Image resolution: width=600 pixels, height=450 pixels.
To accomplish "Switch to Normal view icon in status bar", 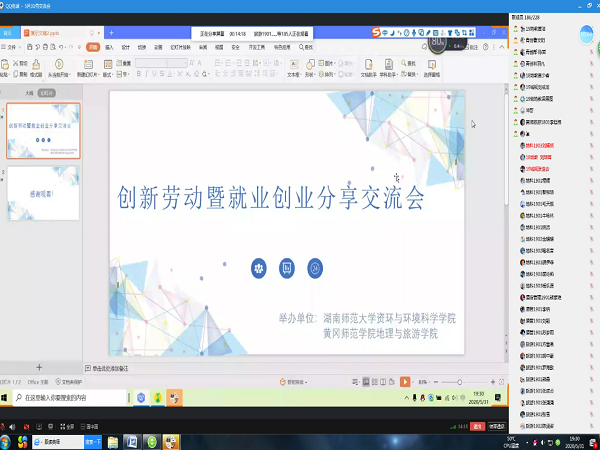I will tap(366, 382).
